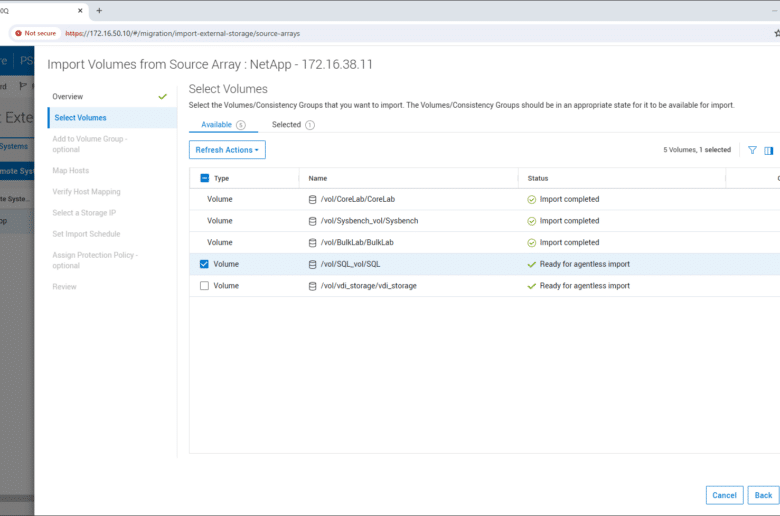Click 'Ready for agentless import' on SQL row

click(585, 264)
